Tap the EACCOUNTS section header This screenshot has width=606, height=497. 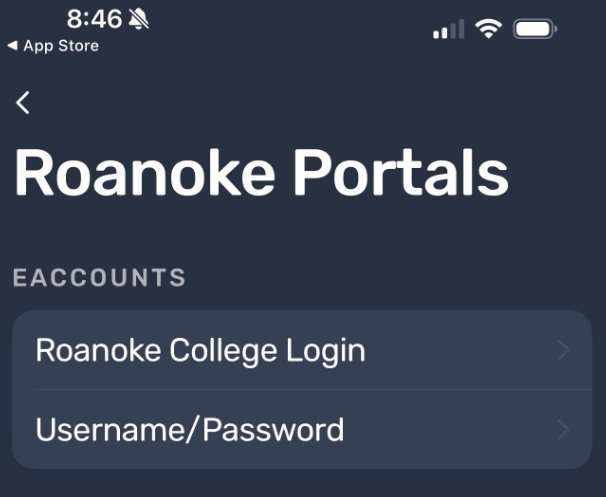(99, 278)
